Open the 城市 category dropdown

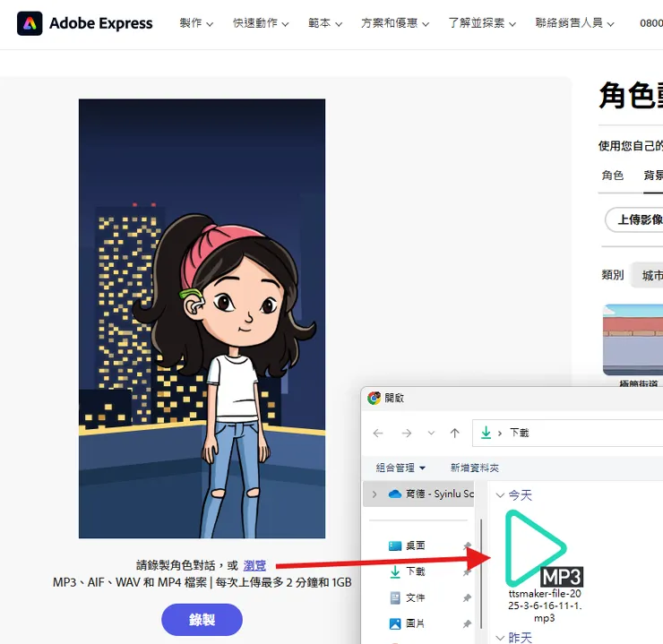(x=647, y=275)
